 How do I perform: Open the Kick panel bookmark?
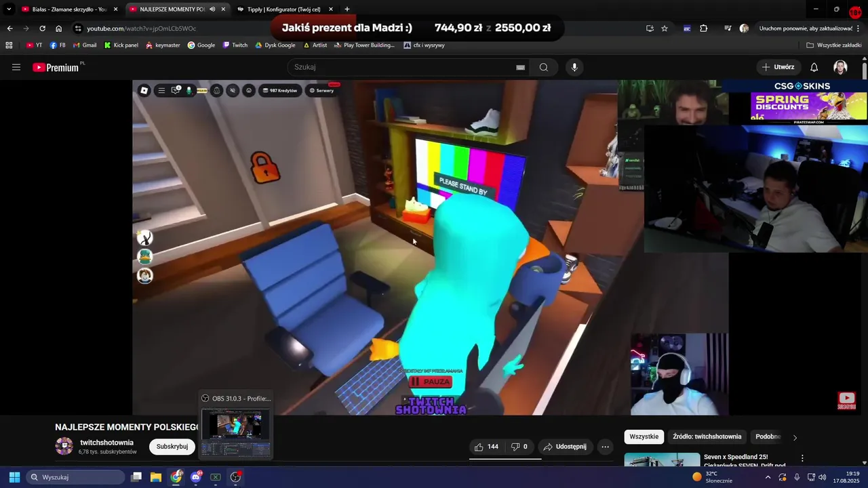121,45
